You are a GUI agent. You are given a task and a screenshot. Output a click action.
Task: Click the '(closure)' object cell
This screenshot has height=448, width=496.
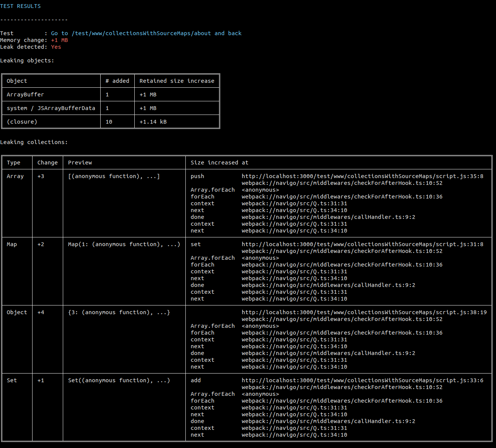(22, 122)
